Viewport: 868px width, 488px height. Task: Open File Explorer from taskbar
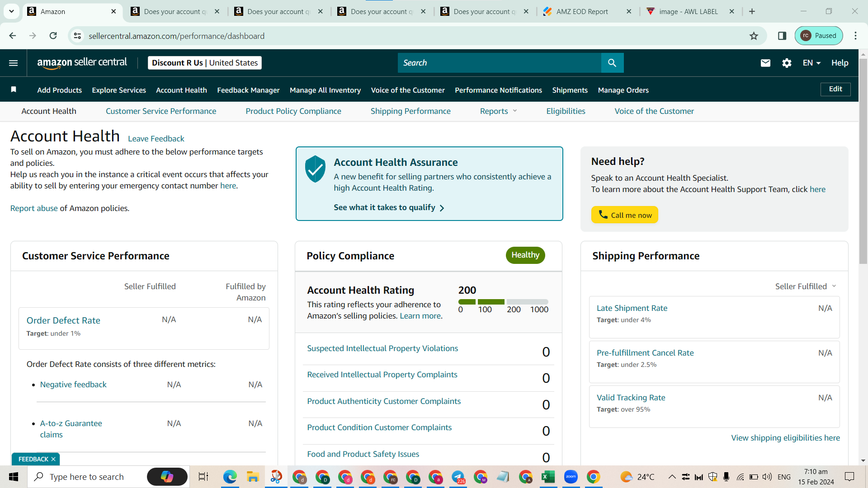pos(252,477)
